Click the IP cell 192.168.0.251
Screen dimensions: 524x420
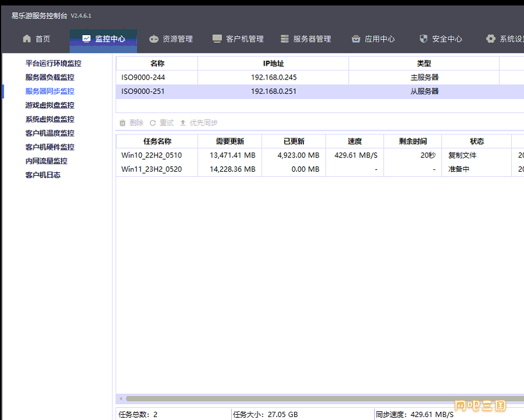[x=273, y=91]
